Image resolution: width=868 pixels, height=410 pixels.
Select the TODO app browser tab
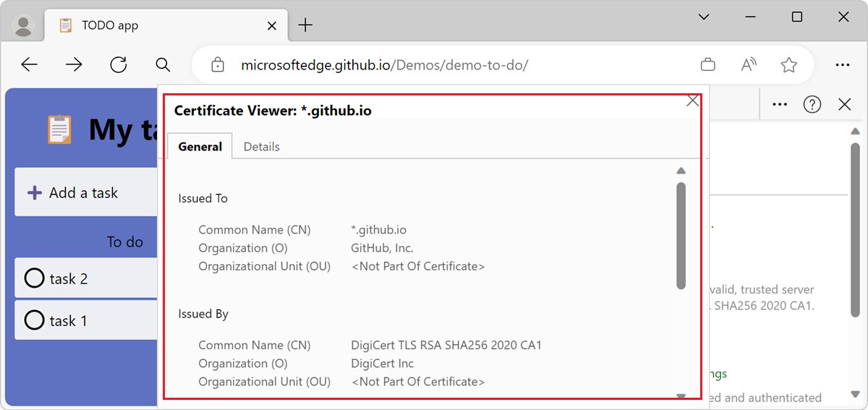(165, 25)
